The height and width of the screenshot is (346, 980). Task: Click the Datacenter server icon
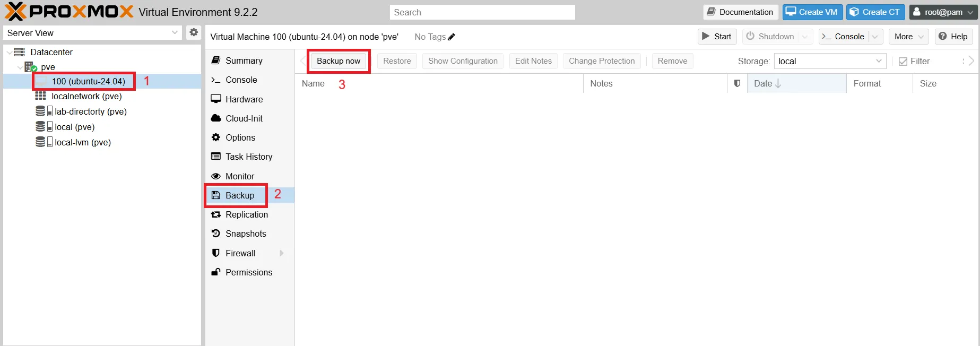20,52
